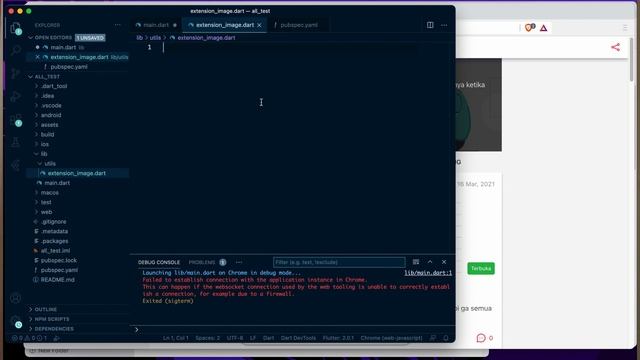This screenshot has height=360, width=640.
Task: Close the extension_image.dart tab
Action: tap(259, 25)
